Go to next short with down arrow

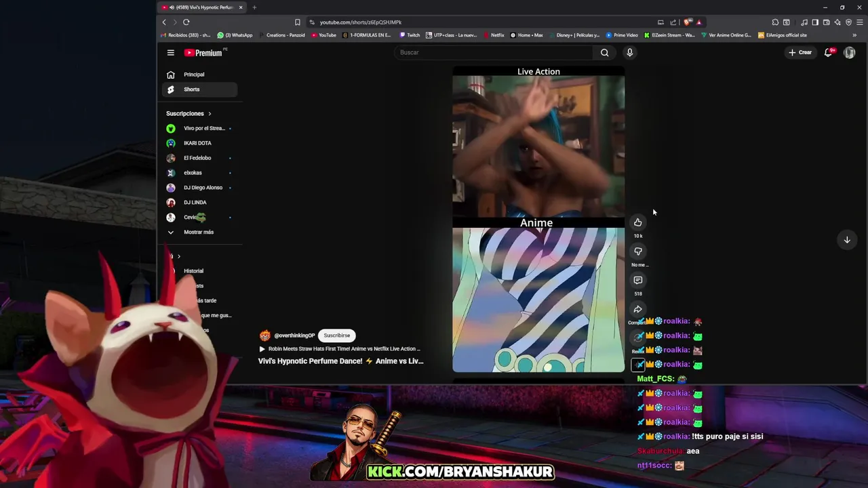coord(847,239)
